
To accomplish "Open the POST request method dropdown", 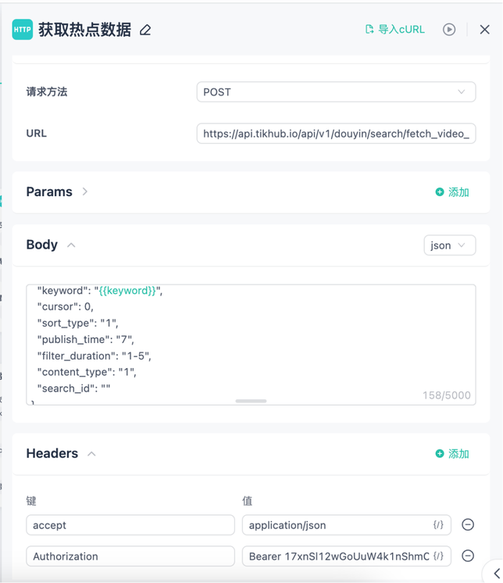I will [336, 92].
